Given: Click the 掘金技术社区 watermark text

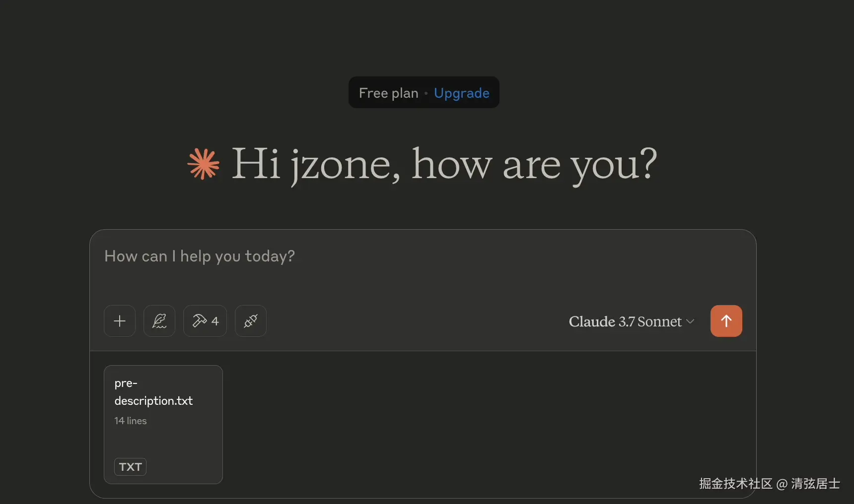Looking at the screenshot, I should [736, 484].
